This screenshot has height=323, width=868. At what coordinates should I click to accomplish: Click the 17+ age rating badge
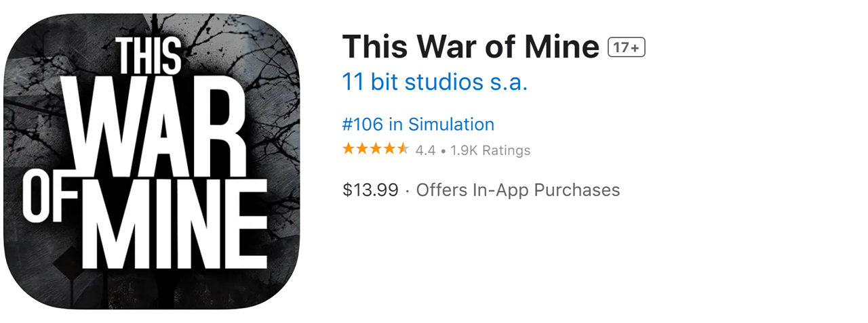[626, 47]
